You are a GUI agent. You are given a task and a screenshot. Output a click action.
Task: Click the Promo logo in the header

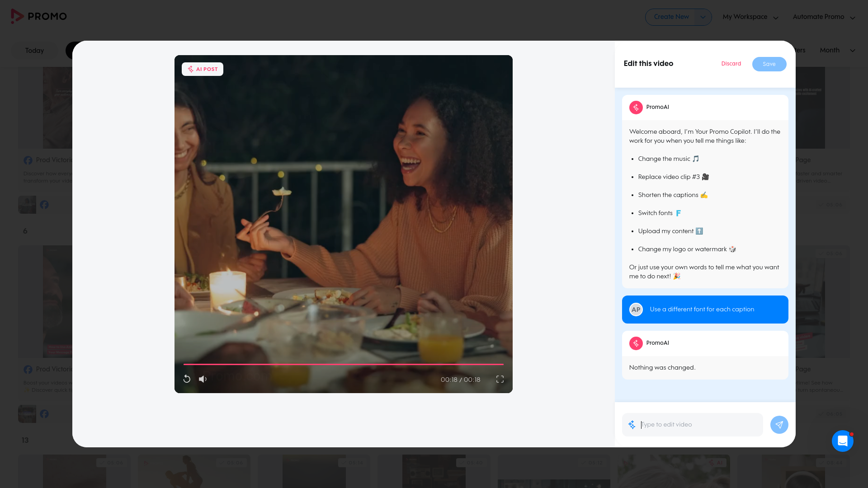(39, 16)
